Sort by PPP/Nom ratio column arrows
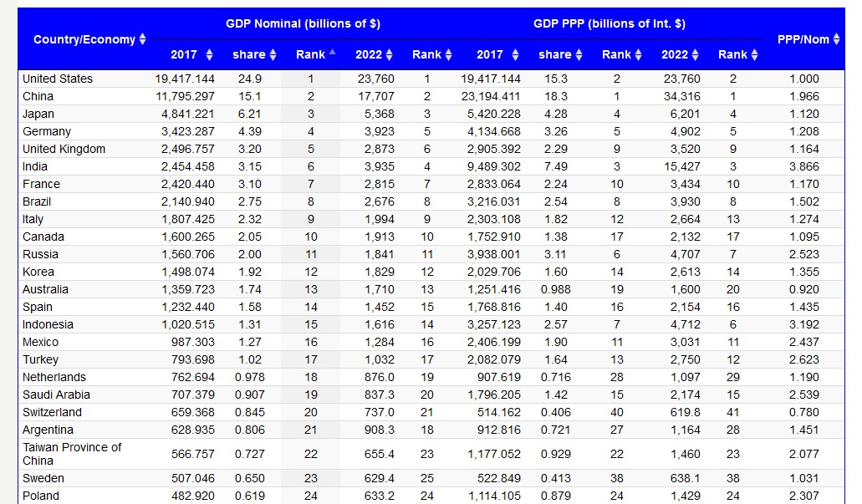Screen dimensions: 862x504 click(837, 39)
